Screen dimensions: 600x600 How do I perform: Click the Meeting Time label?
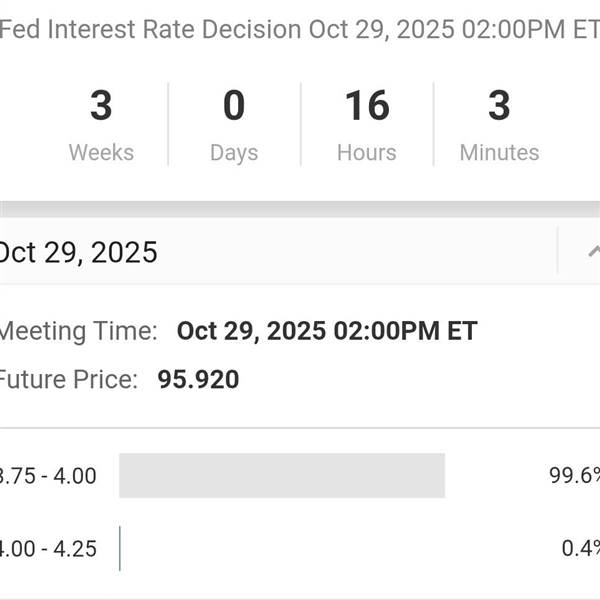coord(78,331)
